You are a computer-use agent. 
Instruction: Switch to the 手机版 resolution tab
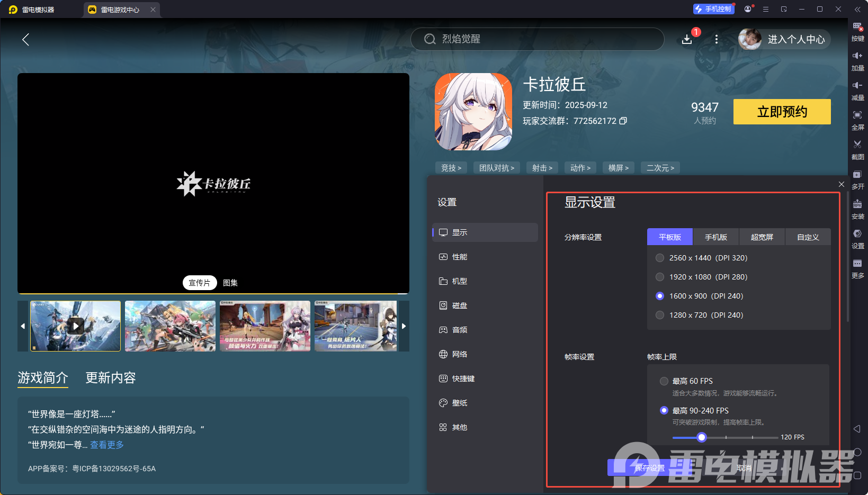[715, 237]
